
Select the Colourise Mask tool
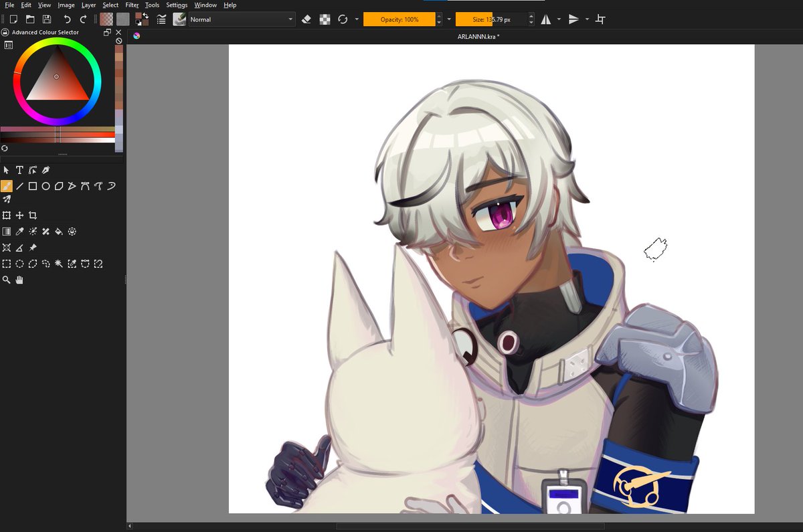point(33,232)
